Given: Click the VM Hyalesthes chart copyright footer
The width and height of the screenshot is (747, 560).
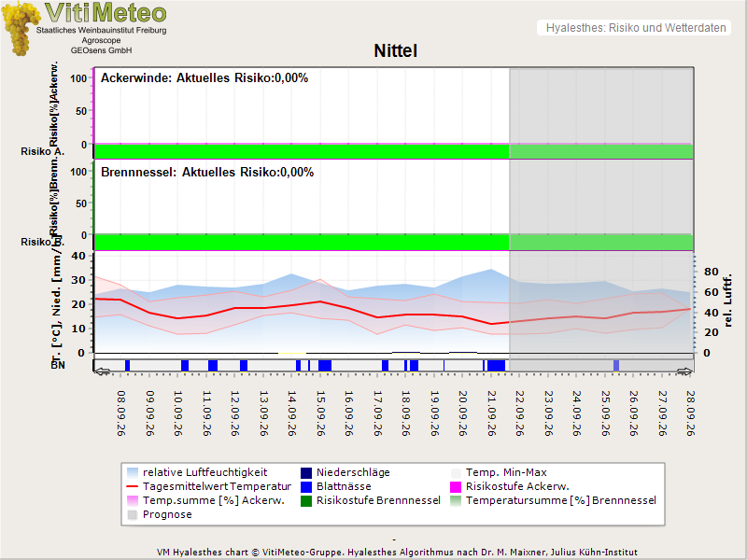Looking at the screenshot, I should tap(398, 553).
